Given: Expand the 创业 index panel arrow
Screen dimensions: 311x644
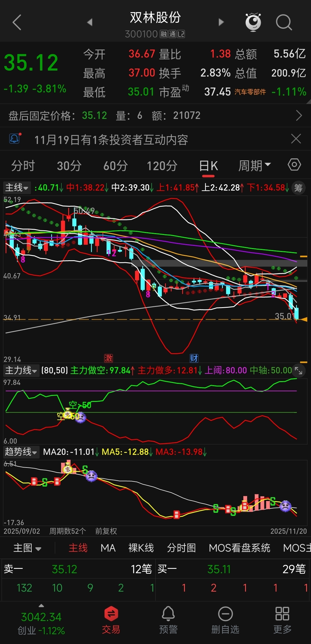Looking at the screenshot, I should 41,606.
